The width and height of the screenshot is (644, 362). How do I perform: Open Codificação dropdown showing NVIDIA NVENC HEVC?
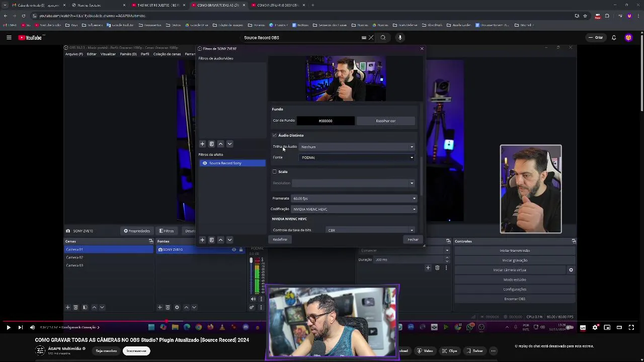point(354,209)
